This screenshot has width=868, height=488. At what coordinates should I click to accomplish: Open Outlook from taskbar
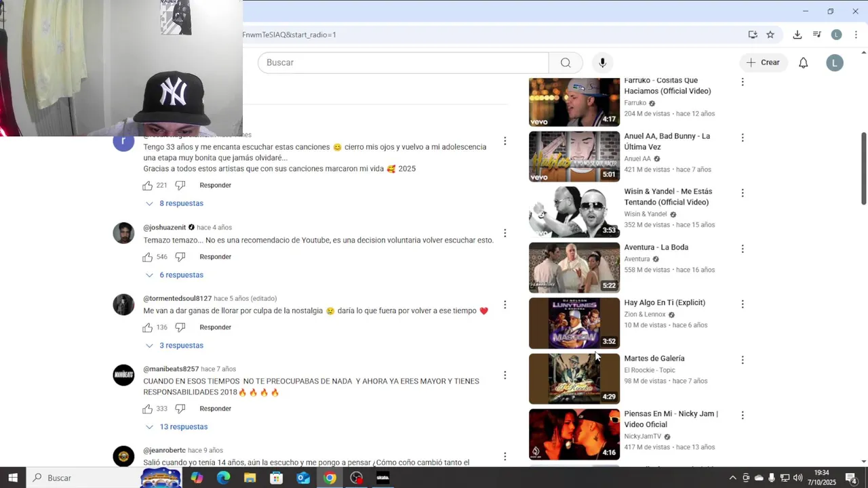pyautogui.click(x=303, y=478)
